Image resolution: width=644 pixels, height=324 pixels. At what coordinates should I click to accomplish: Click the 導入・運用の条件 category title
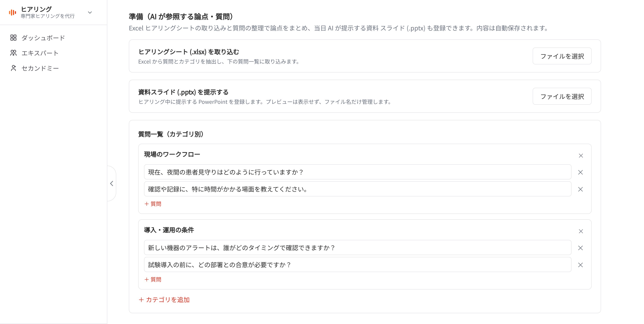click(x=169, y=230)
